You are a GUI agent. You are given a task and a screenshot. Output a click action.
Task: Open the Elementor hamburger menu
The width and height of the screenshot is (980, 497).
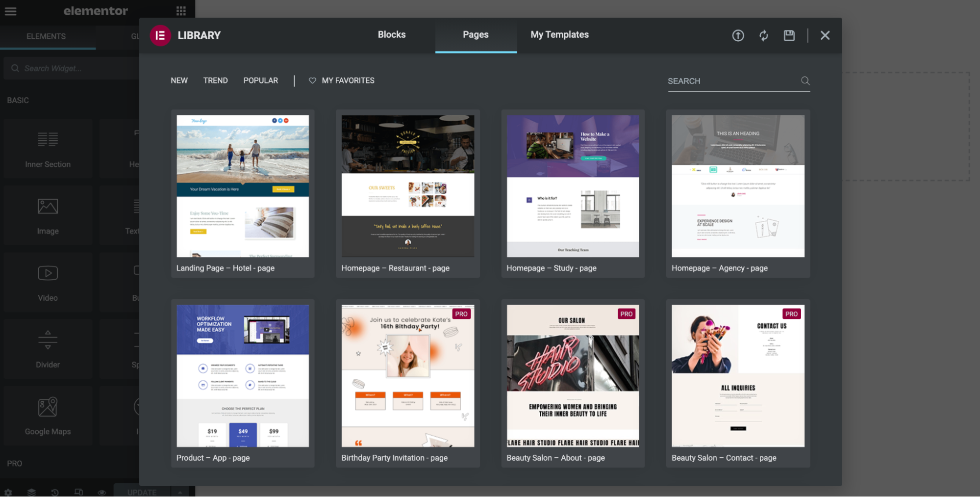click(x=11, y=11)
